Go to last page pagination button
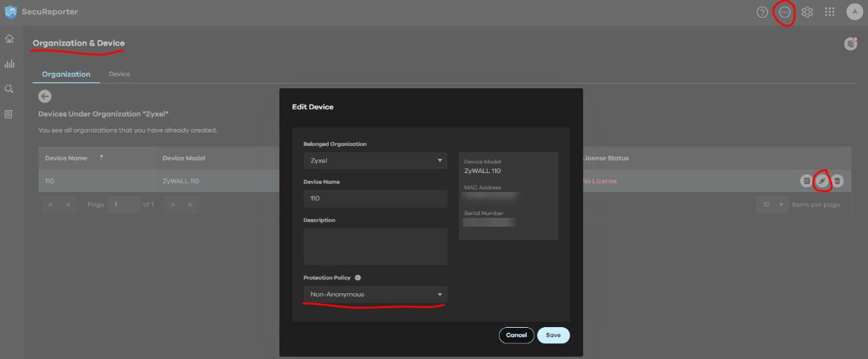 [x=190, y=204]
